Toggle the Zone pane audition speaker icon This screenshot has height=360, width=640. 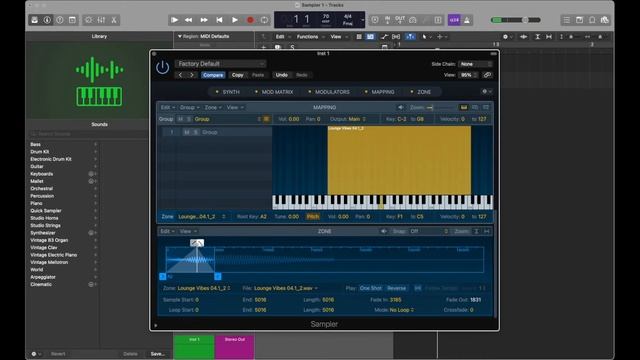point(384,231)
